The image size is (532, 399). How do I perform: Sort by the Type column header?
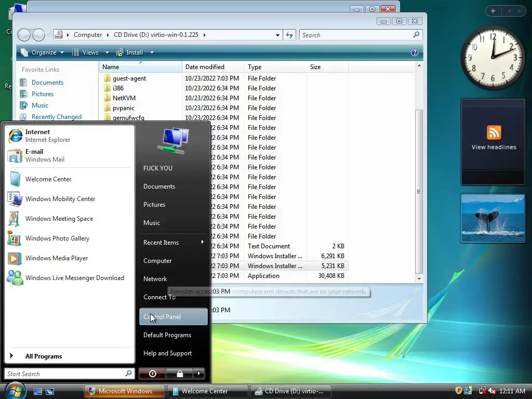[275, 67]
